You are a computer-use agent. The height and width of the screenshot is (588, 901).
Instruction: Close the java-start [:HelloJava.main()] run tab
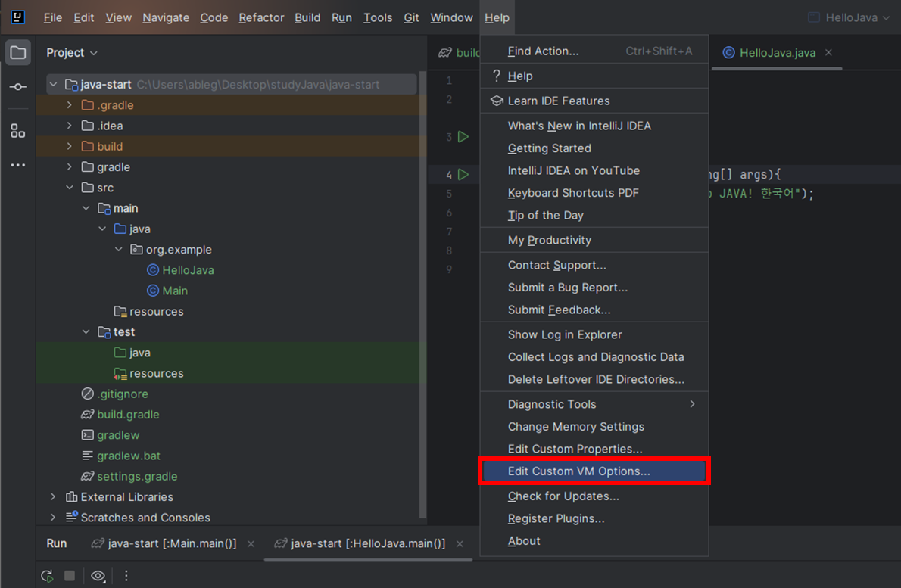coord(460,543)
